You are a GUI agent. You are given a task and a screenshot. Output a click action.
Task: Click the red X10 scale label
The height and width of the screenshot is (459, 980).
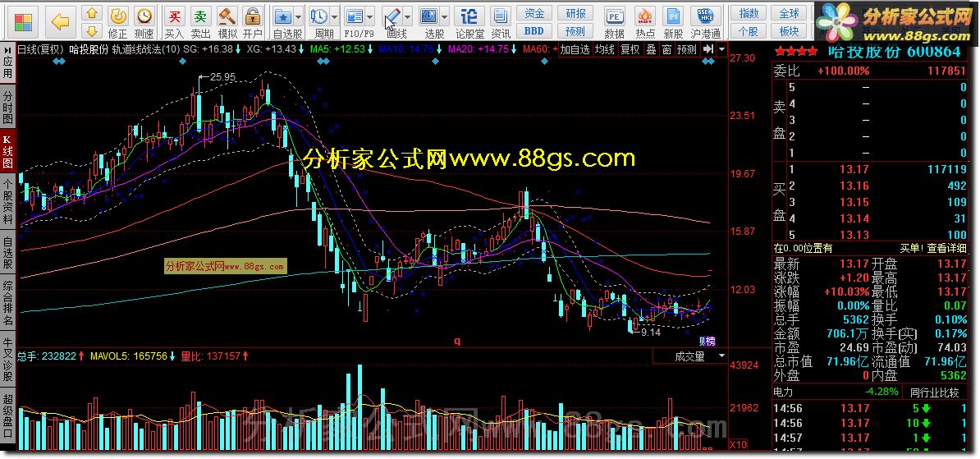[x=738, y=443]
